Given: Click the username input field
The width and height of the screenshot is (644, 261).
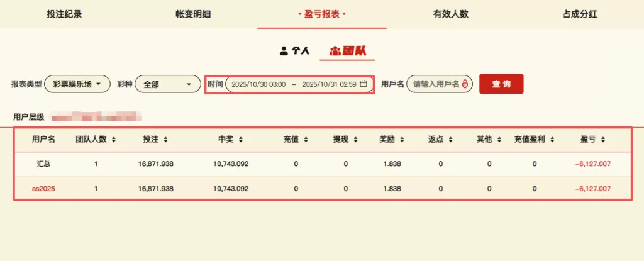Looking at the screenshot, I should click(435, 84).
